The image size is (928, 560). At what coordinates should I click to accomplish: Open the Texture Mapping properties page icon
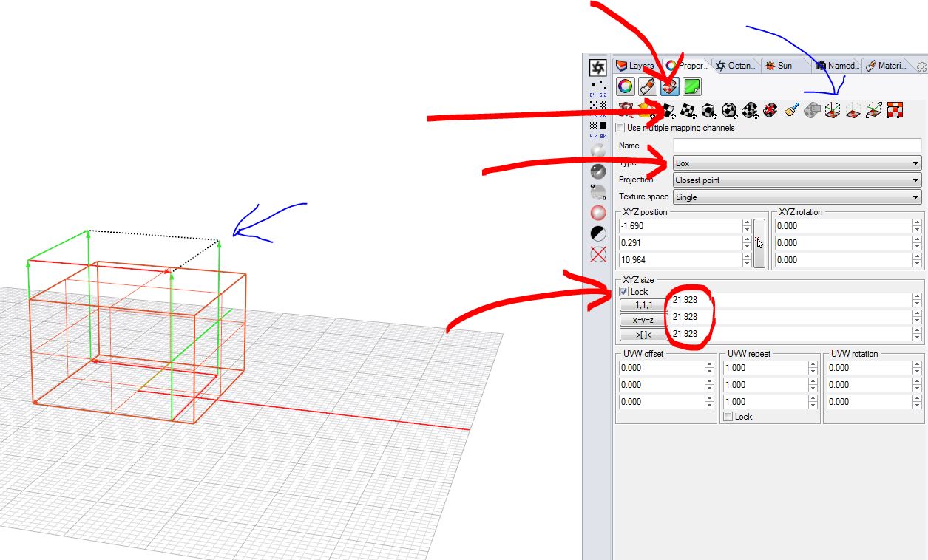(670, 86)
